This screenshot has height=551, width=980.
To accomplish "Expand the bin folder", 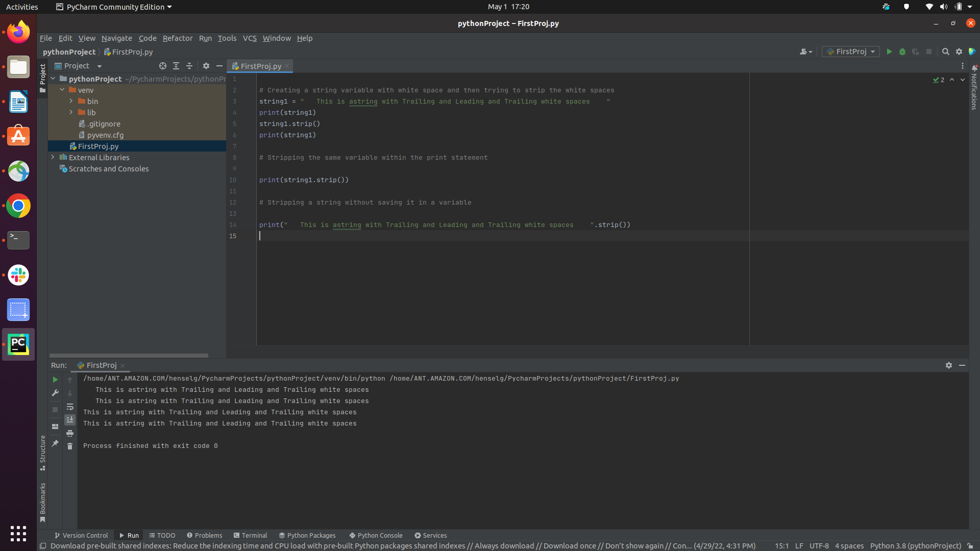I will [x=71, y=101].
